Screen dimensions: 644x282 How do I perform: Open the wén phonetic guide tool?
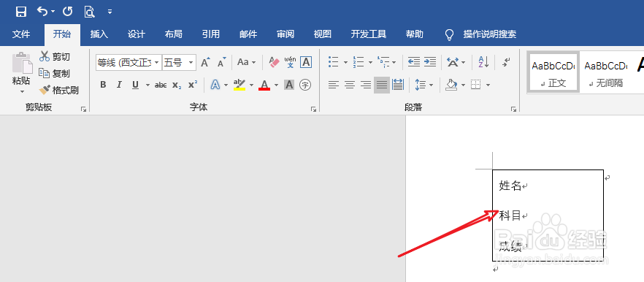tap(290, 63)
